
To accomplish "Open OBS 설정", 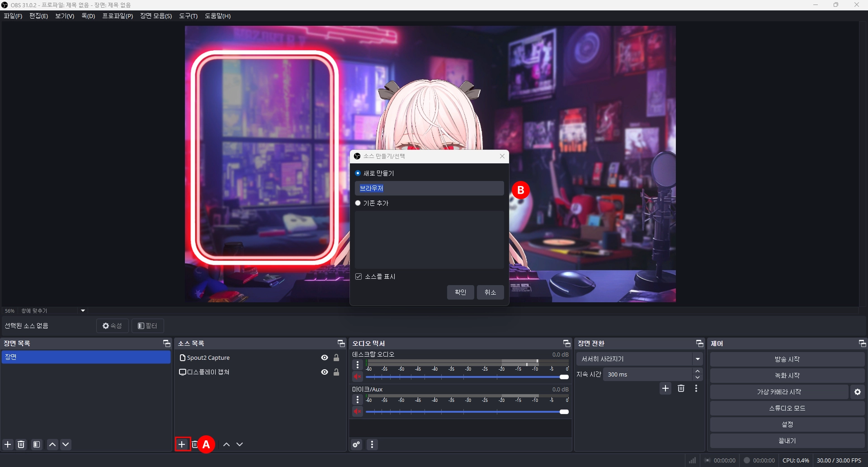I will (788, 424).
